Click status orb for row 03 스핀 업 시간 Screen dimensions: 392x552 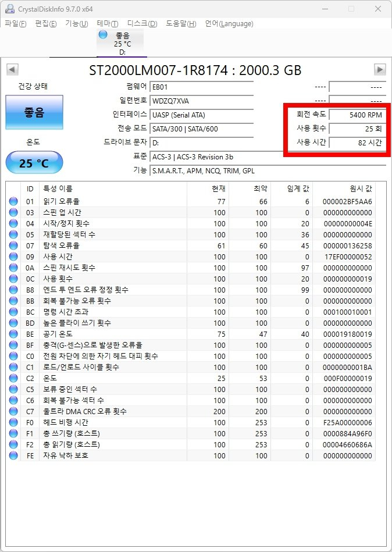(13, 212)
